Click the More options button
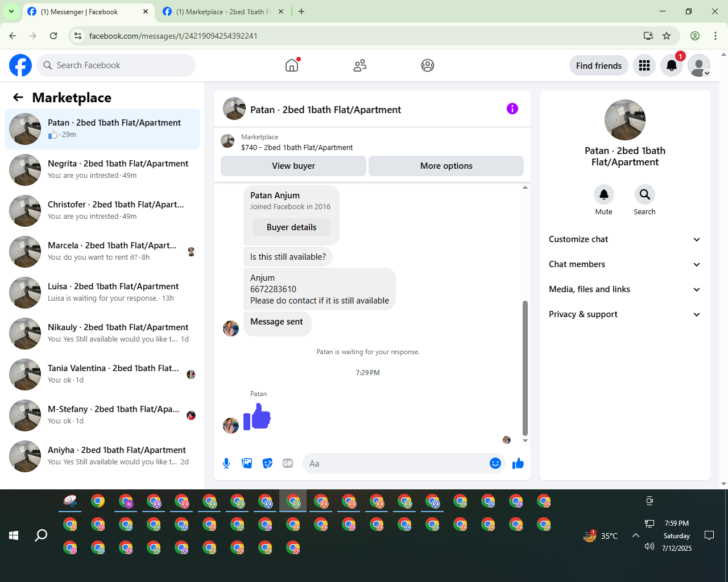The image size is (728, 582). (446, 166)
